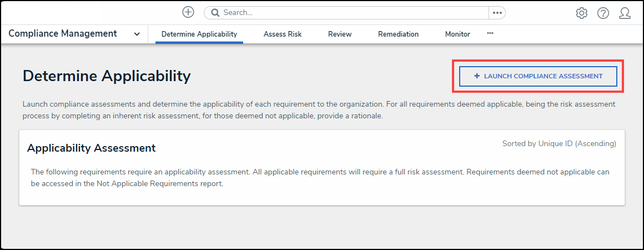The width and height of the screenshot is (644, 250).
Task: Click the Sorted by Unique ID label
Action: [559, 143]
